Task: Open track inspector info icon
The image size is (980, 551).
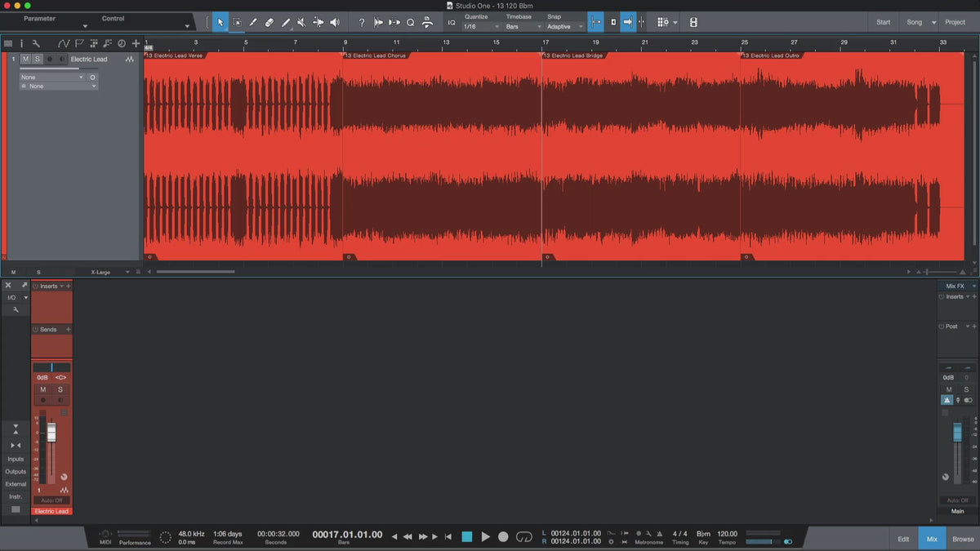Action: (x=22, y=43)
